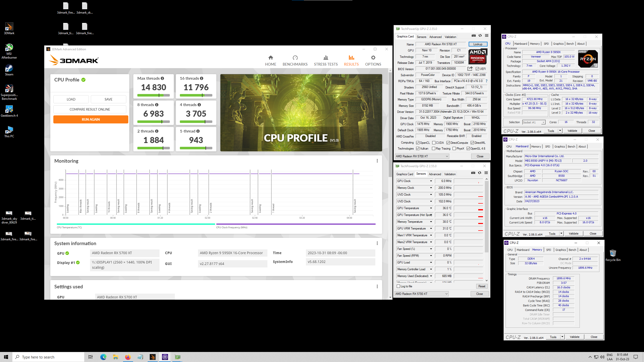Switch to the Validation tab in GPU-Z Sensors window
This screenshot has height=362, width=644.
click(x=450, y=174)
